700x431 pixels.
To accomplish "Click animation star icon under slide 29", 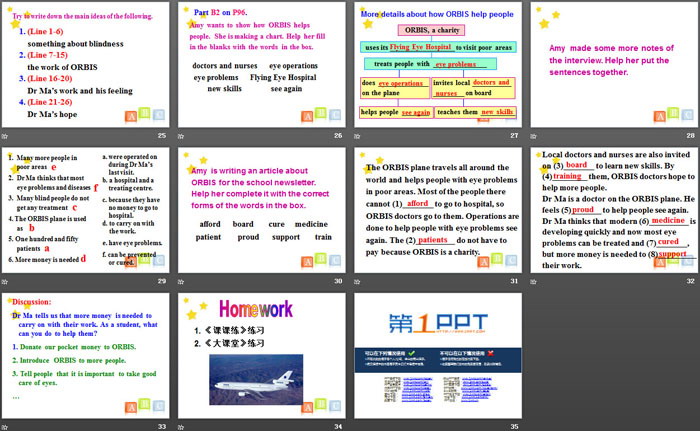I will 4,281.
